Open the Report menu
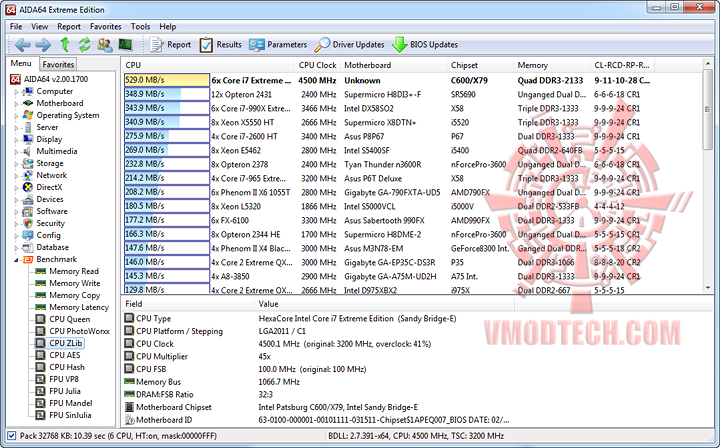The image size is (720, 448). (69, 27)
